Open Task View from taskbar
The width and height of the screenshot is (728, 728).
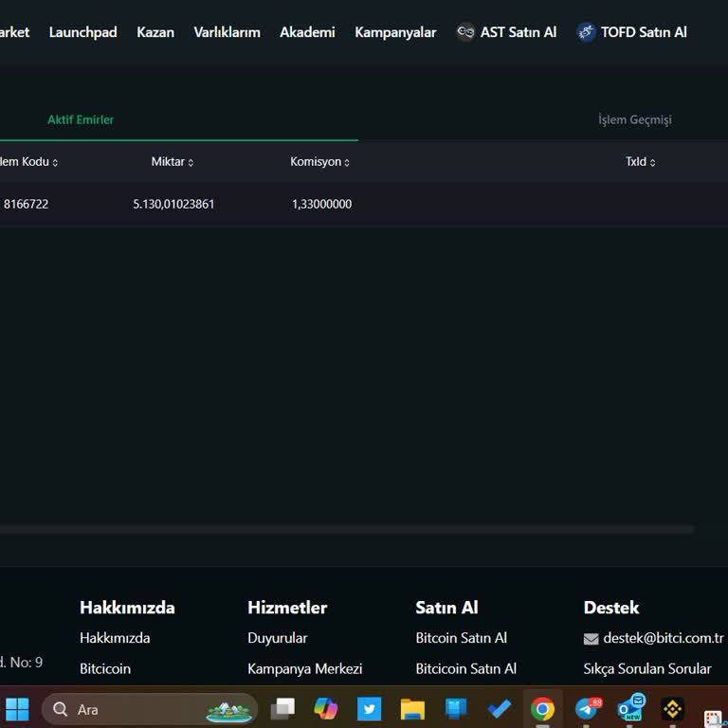pyautogui.click(x=282, y=709)
